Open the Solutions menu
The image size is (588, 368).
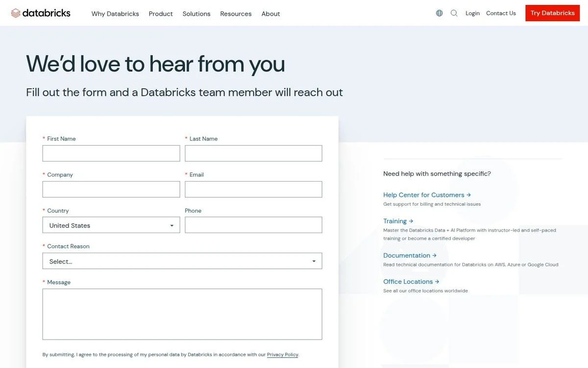(196, 14)
